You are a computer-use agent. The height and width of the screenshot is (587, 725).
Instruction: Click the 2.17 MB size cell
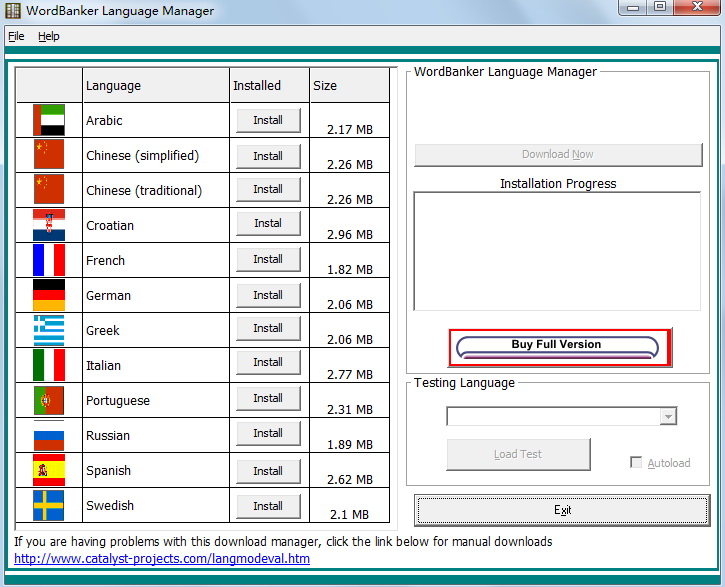pyautogui.click(x=350, y=120)
